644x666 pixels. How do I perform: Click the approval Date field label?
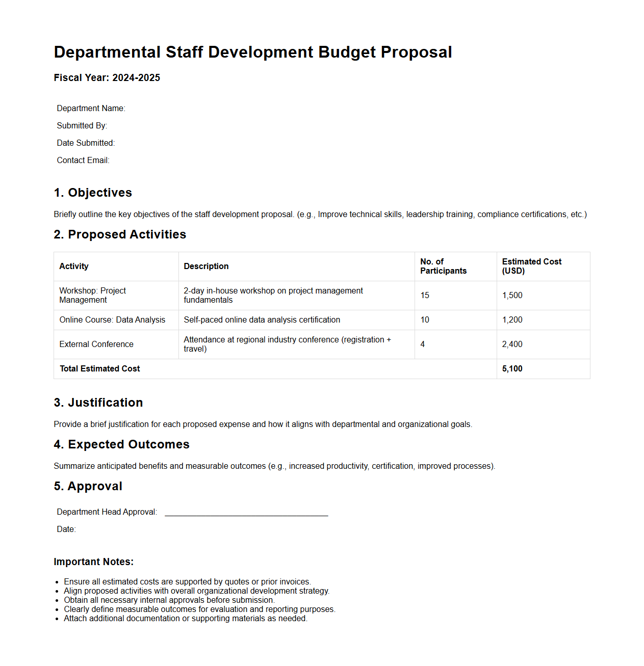point(66,529)
